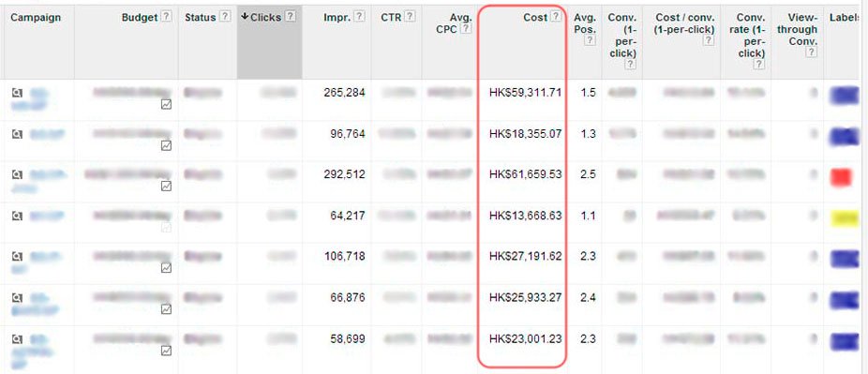Viewport: 868px width, 374px height.
Task: Open the budget chart icon in the HK$59,311.71 row
Action: [x=166, y=104]
